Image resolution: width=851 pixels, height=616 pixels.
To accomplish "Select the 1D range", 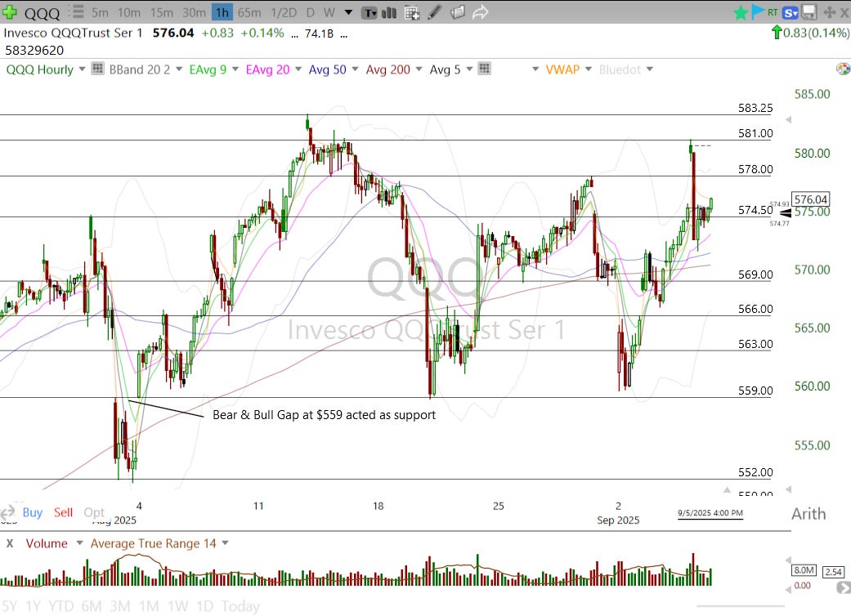I will pyautogui.click(x=204, y=605).
